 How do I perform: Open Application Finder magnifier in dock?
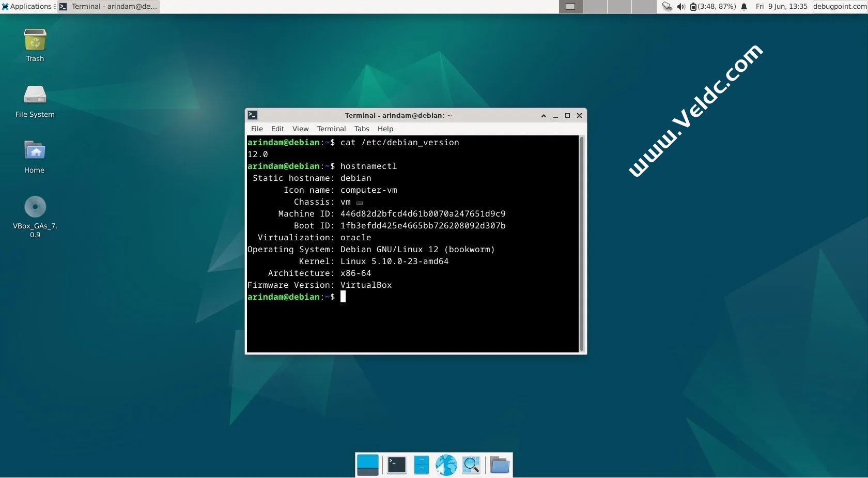point(471,465)
